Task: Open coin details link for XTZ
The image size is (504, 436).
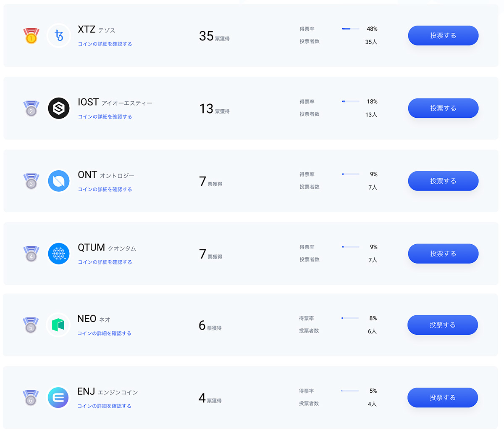Action: point(105,44)
